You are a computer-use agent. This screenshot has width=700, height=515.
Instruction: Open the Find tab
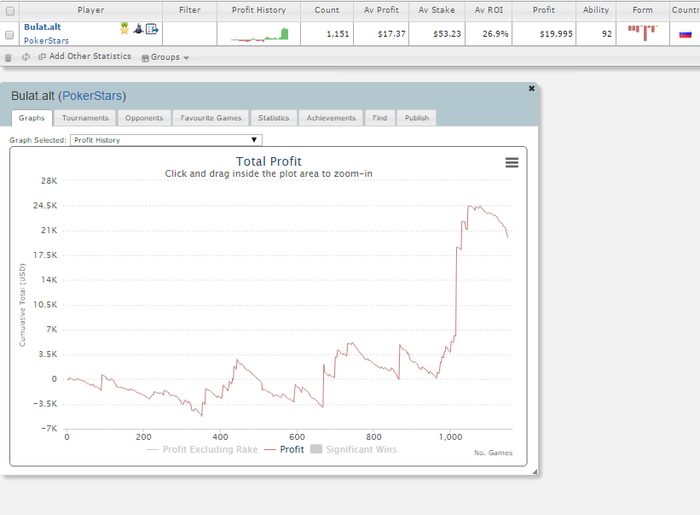pyautogui.click(x=380, y=118)
